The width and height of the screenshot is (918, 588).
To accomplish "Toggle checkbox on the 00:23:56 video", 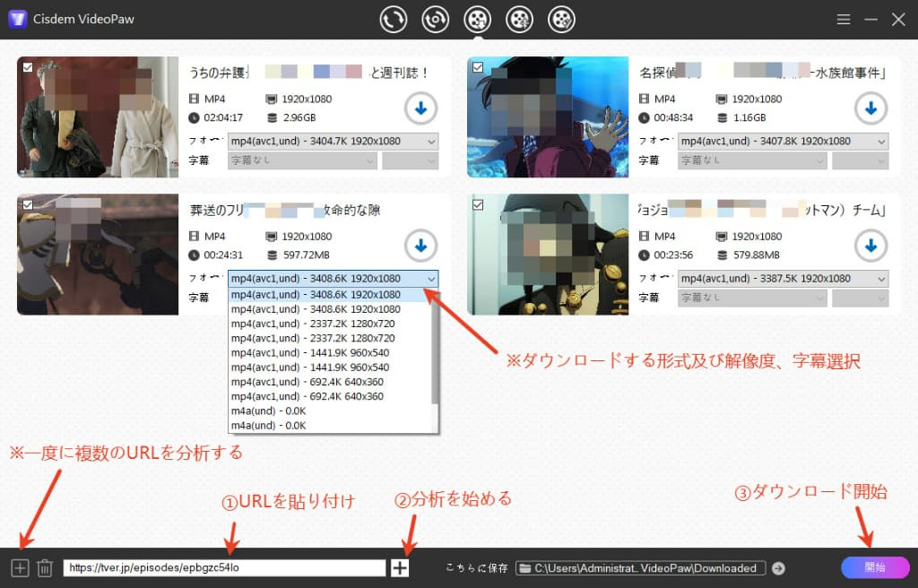I will [478, 205].
